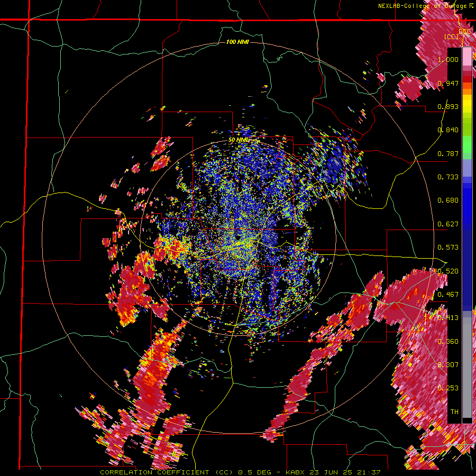Click the DCC label above the legend
Viewport: 476px width, 476px height.
pos(465,32)
